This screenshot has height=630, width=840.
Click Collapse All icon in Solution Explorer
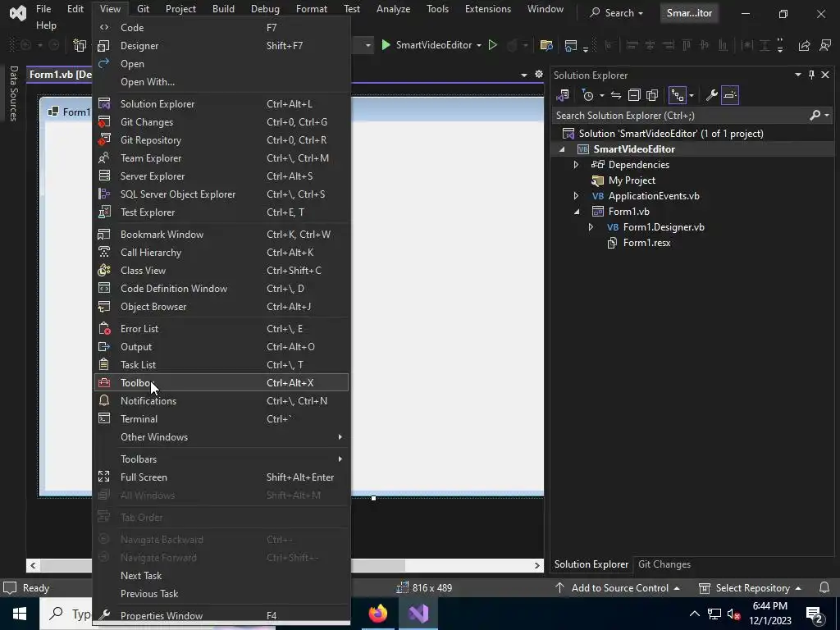coord(634,95)
